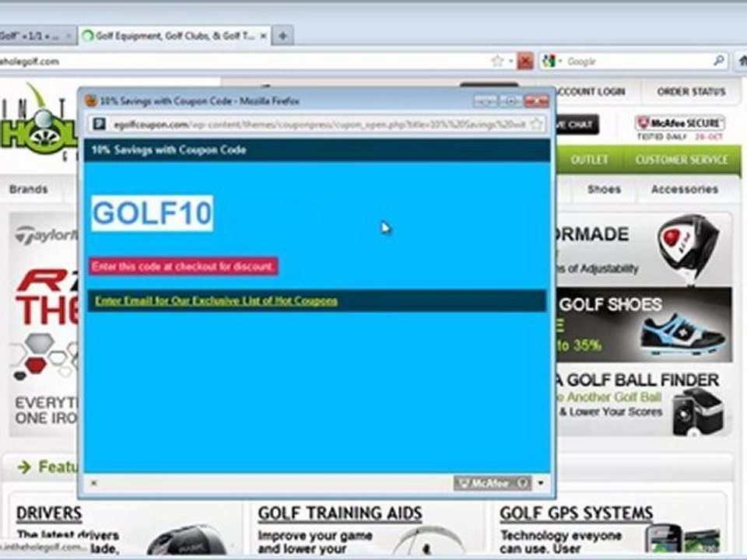Stop loading with the red X button
Viewport: 747px width, 560px height.
click(525, 61)
